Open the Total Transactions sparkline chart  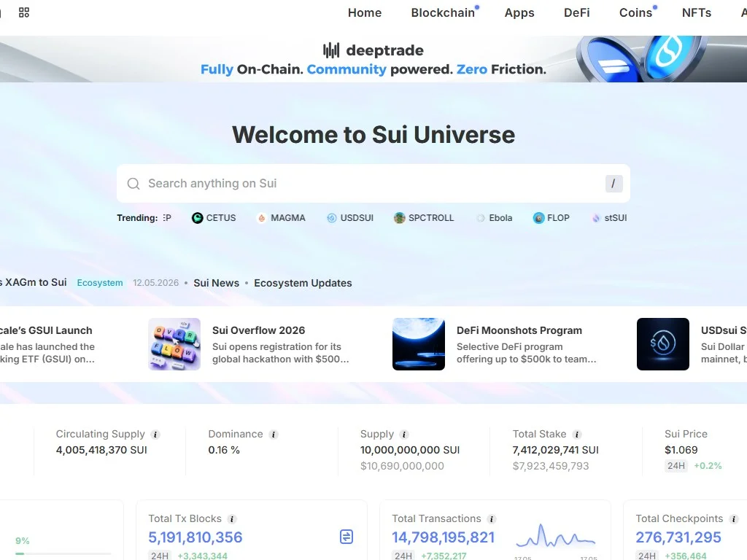tap(555, 537)
